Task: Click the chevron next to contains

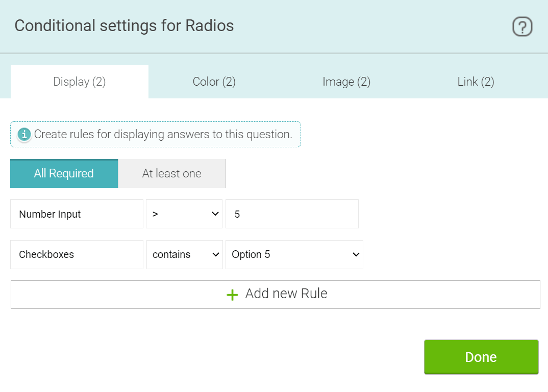Action: [216, 254]
